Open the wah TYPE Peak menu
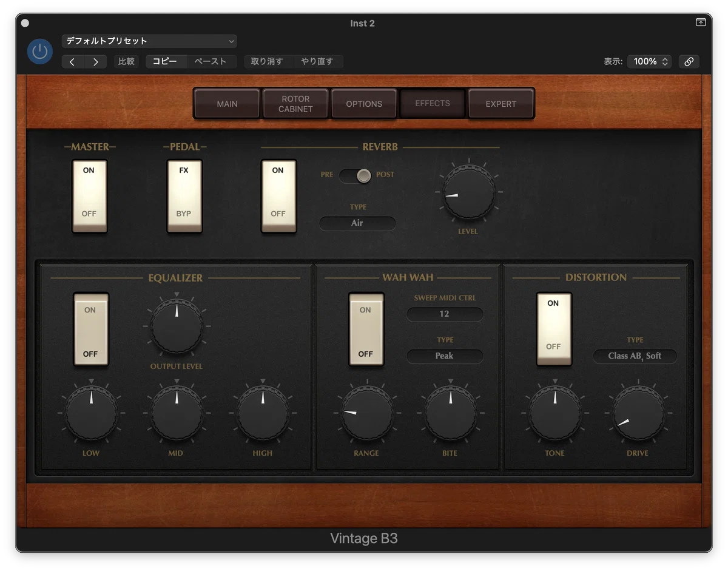The width and height of the screenshot is (728, 571). 445,356
